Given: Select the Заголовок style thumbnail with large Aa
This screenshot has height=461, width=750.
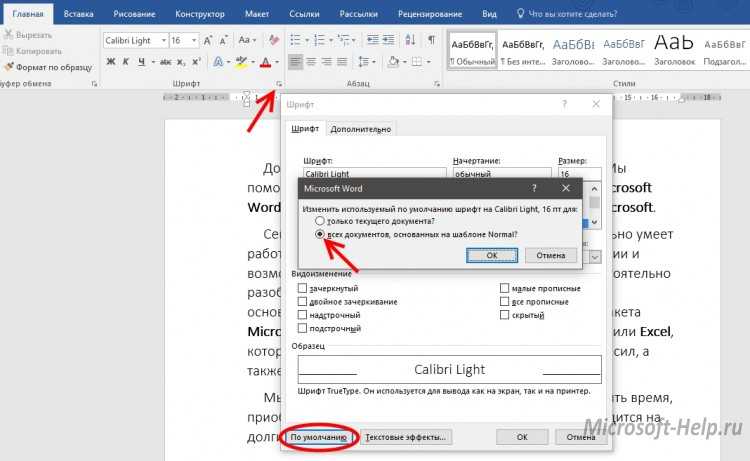Looking at the screenshot, I should (674, 50).
